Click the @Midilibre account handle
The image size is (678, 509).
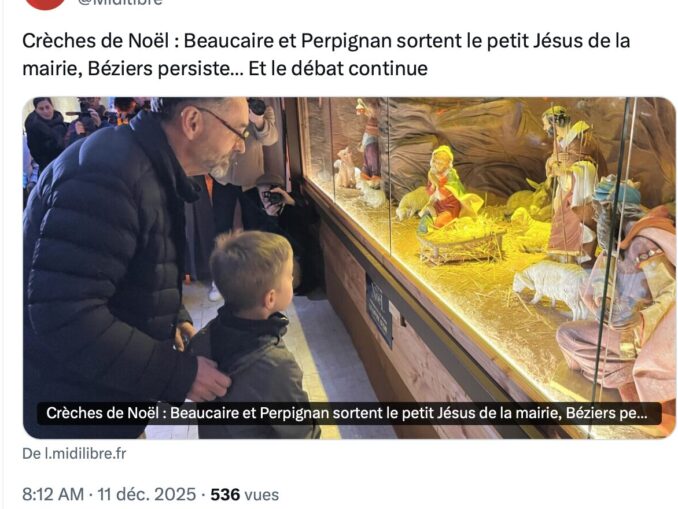coord(120,3)
